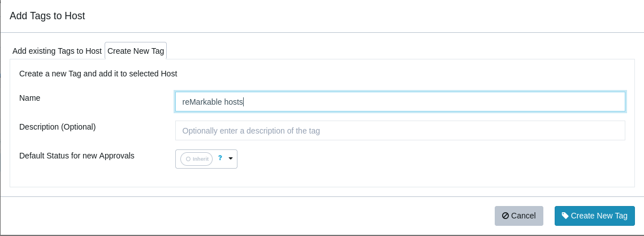Click the small circle icon inside Inherit pill
This screenshot has height=236, width=644.
188,159
